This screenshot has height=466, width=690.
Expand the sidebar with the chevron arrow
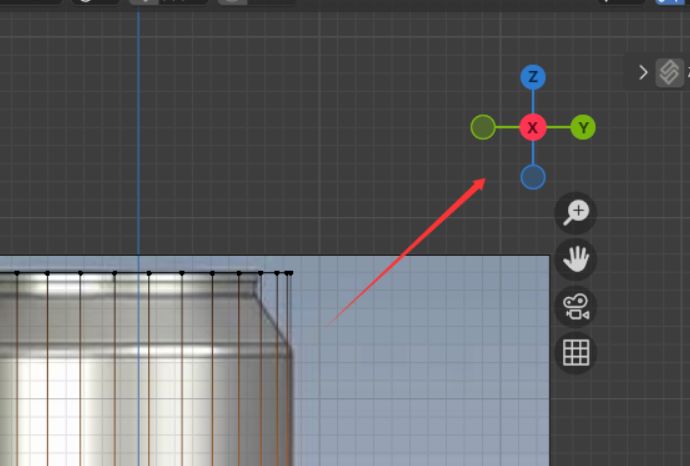[x=643, y=73]
